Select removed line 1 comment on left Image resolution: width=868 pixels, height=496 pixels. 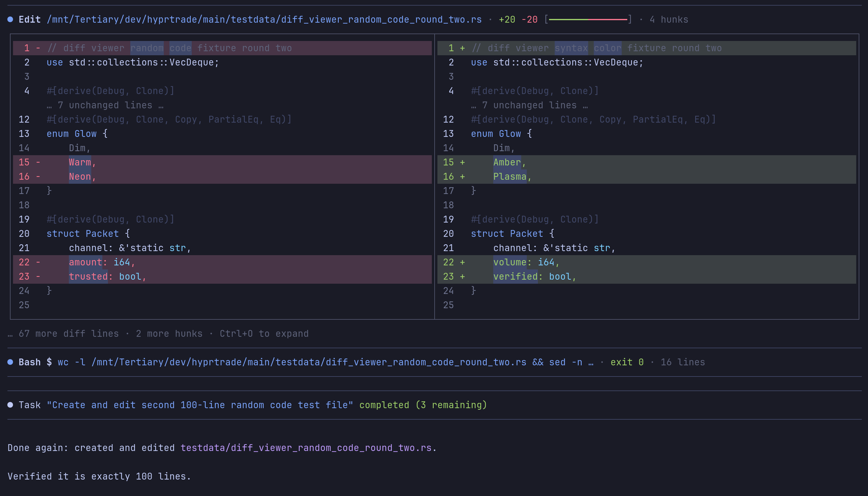pos(222,48)
